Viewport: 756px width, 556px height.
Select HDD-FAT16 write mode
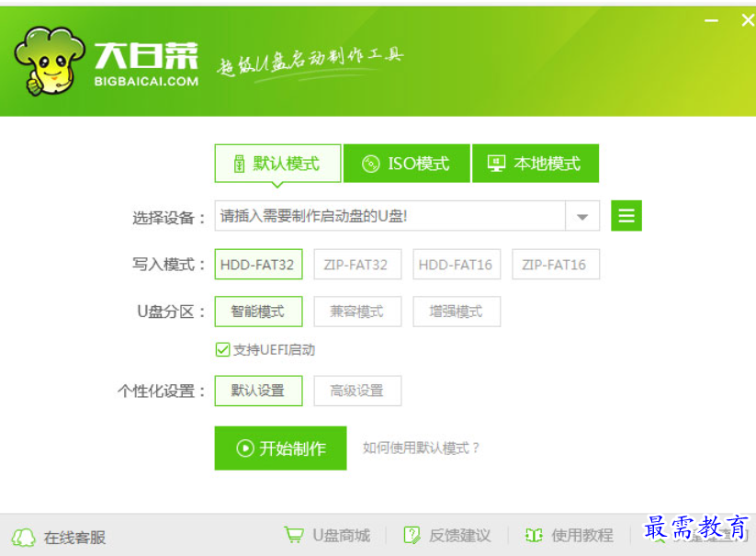click(457, 265)
